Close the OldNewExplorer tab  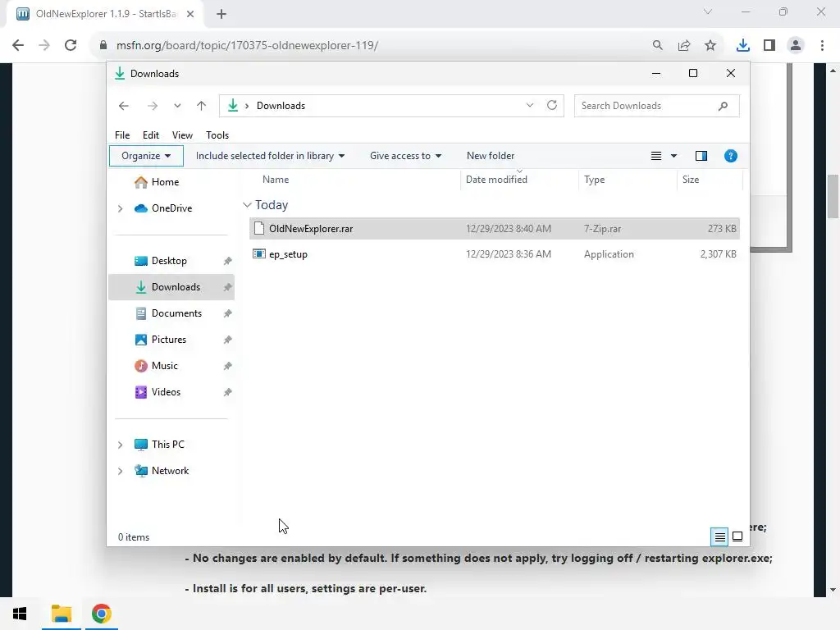[x=190, y=15]
